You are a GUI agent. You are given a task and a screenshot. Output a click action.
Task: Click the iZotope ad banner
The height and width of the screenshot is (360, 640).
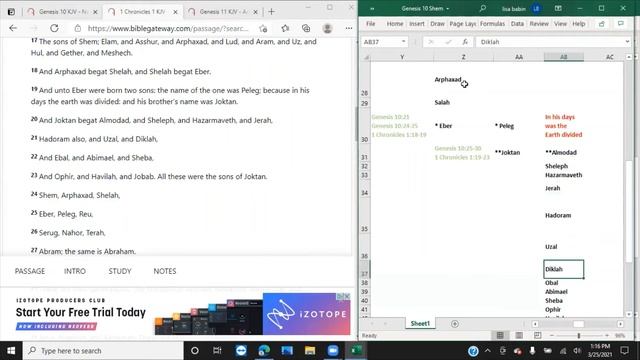click(x=183, y=314)
